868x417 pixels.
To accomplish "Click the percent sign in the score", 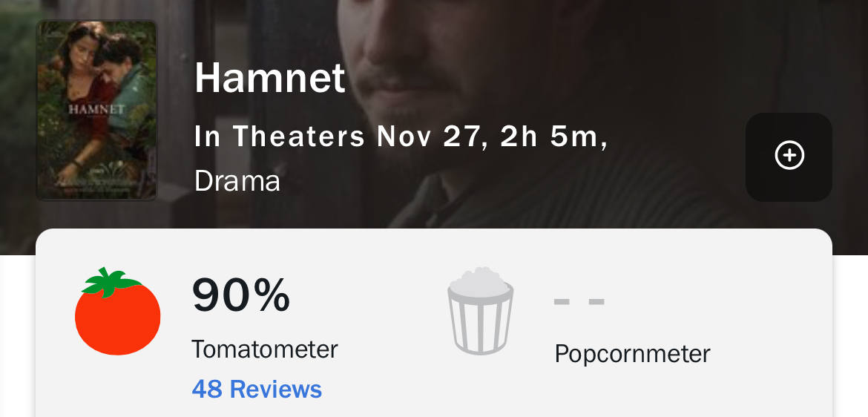I will [272, 295].
